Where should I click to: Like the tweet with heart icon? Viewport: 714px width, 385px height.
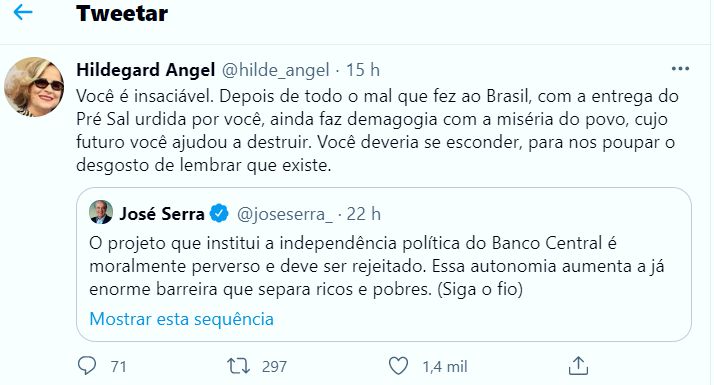tap(398, 366)
